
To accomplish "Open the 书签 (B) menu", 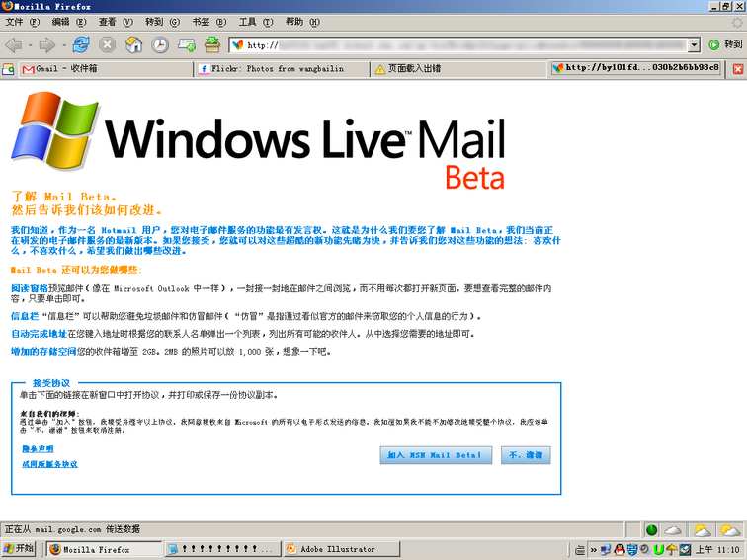I will [x=209, y=22].
